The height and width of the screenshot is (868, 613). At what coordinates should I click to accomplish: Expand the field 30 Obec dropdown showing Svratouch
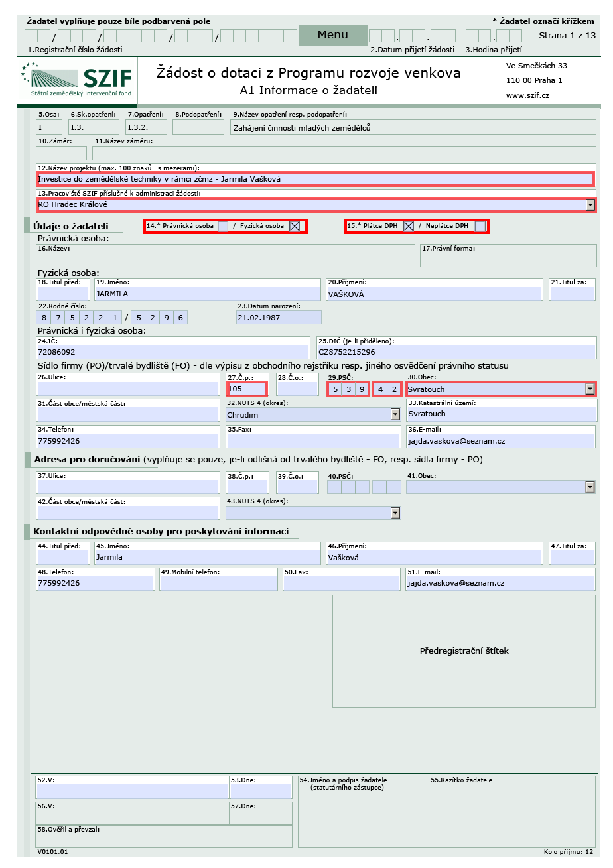pos(590,389)
